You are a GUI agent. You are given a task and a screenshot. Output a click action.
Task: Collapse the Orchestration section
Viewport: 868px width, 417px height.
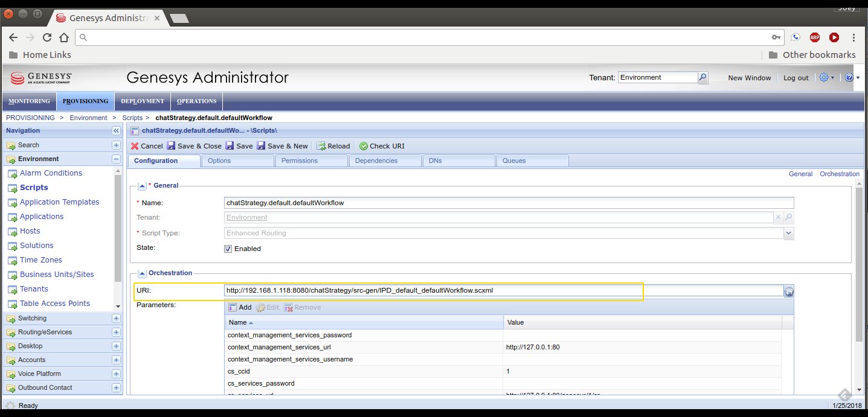point(143,273)
